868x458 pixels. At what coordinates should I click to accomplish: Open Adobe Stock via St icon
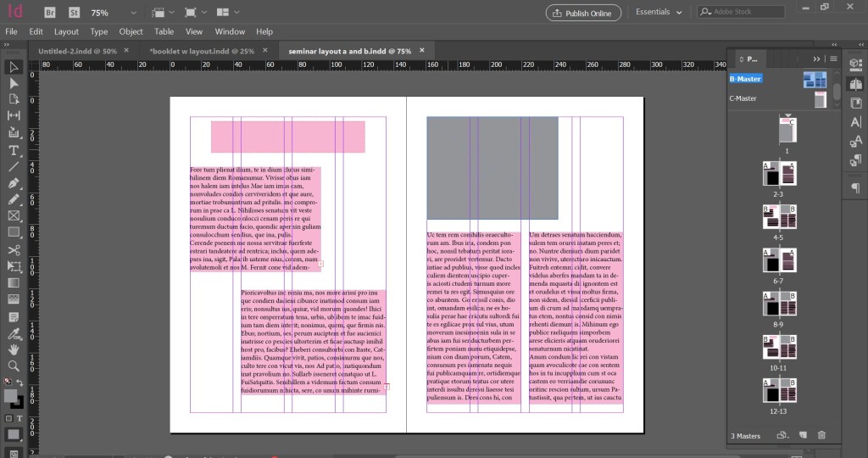click(73, 13)
